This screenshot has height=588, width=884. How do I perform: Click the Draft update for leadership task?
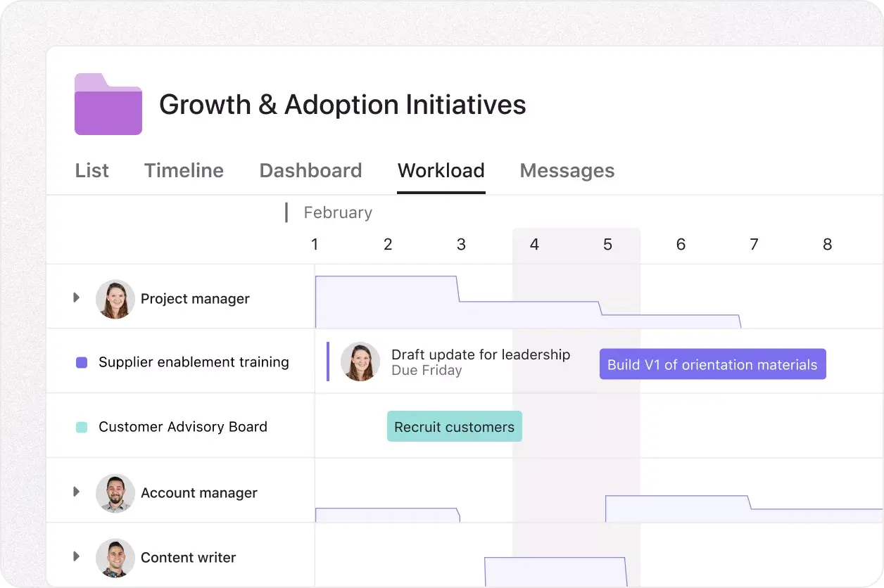481,354
